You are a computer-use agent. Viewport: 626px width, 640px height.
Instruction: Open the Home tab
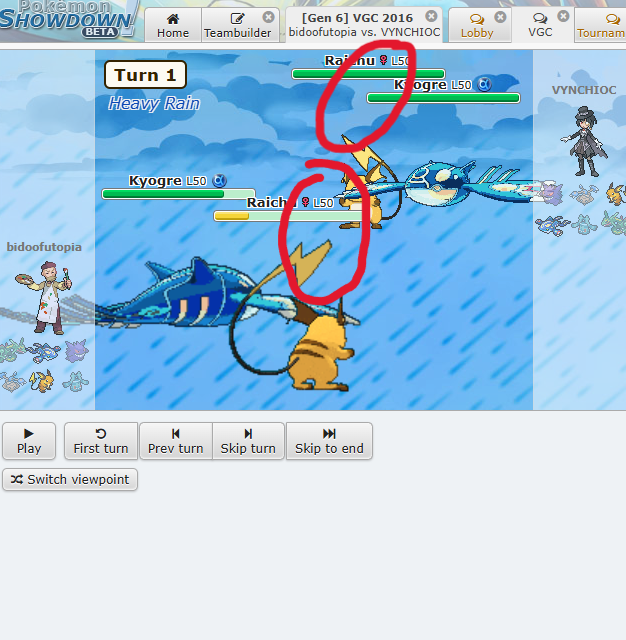(x=173, y=25)
